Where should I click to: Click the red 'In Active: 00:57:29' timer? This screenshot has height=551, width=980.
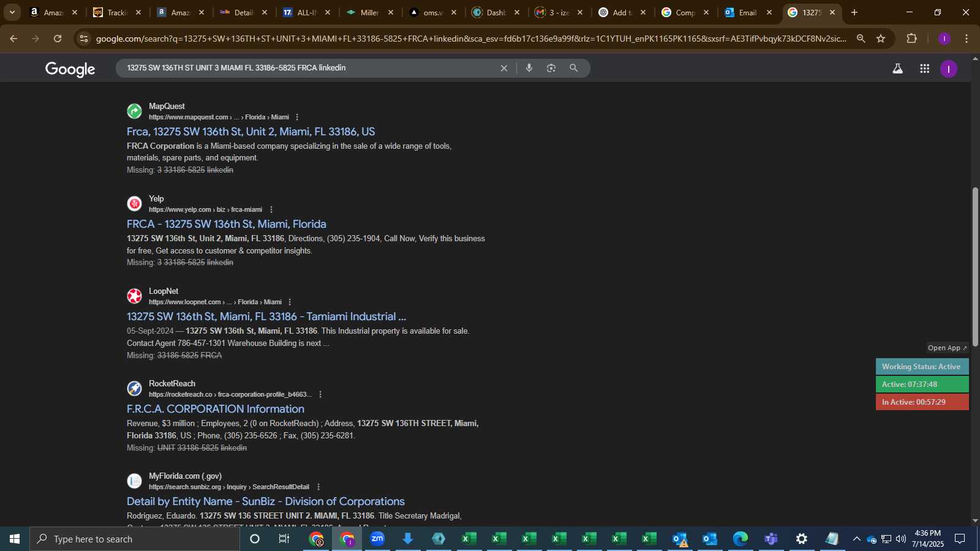point(922,402)
